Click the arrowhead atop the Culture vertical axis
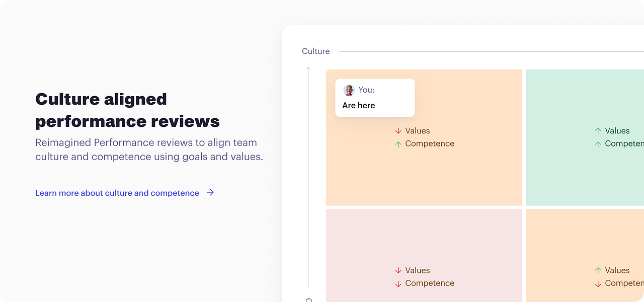The height and width of the screenshot is (302, 644). (308, 68)
